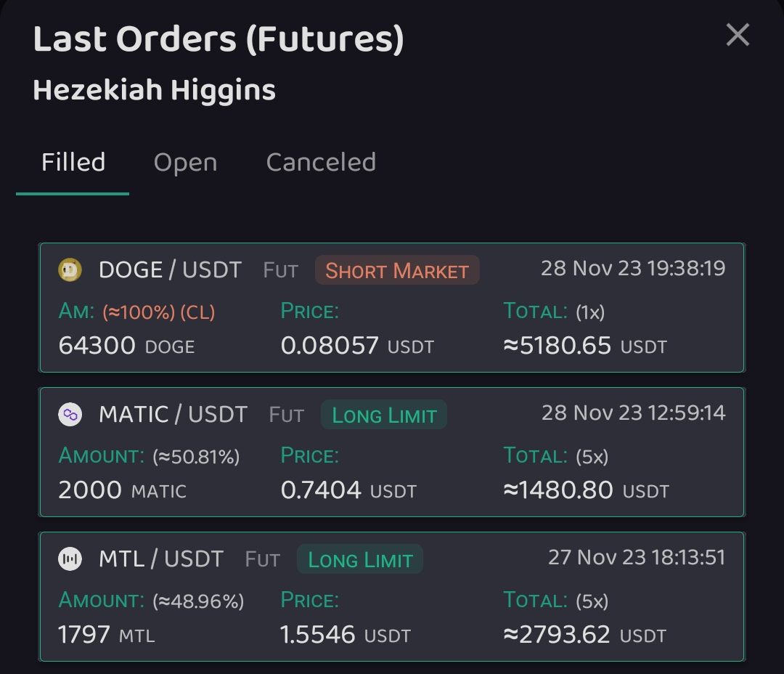Click the Hezekiah Higgins trader name
Viewport: 784px width, 674px height.
[154, 91]
